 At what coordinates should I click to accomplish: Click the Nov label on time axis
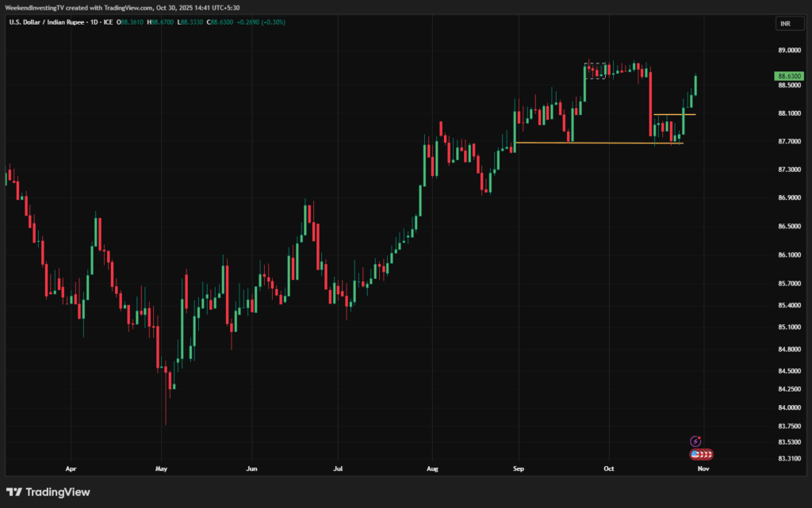[x=702, y=468]
